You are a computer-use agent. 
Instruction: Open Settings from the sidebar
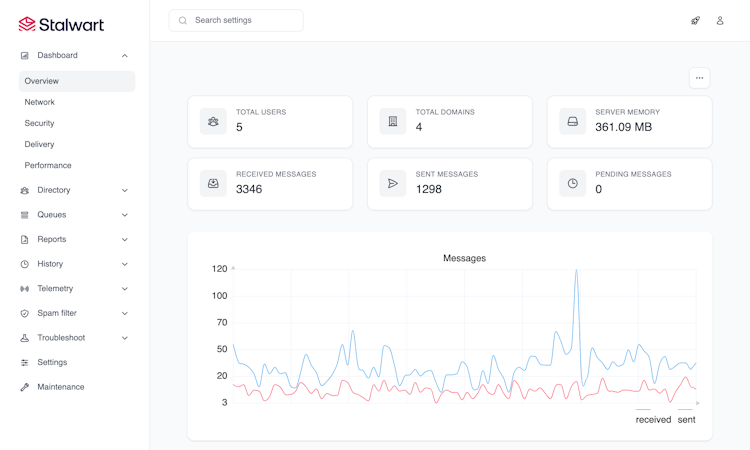click(x=52, y=362)
